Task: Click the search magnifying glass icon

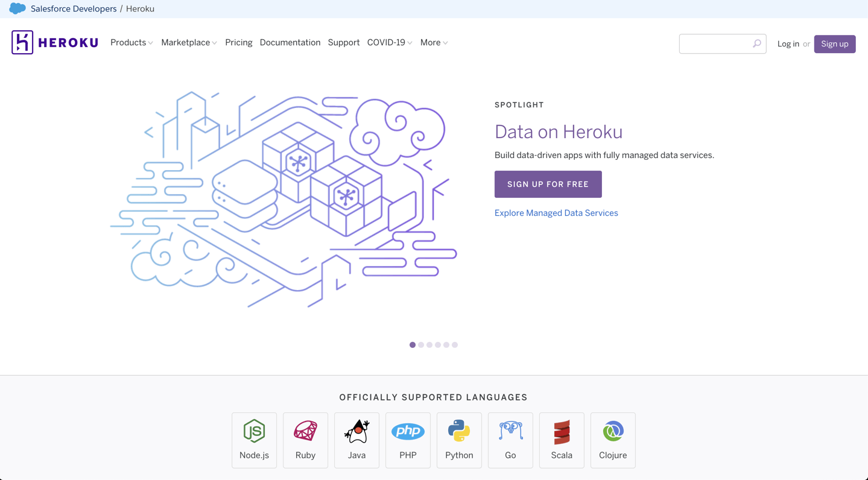Action: coord(756,43)
